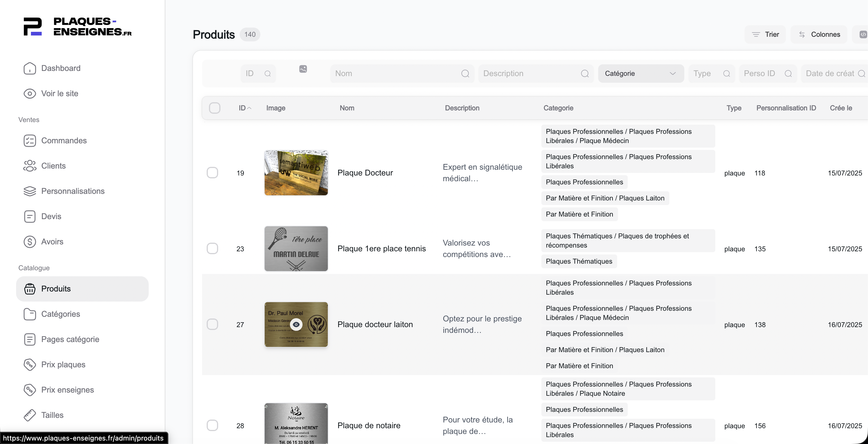Viewport: 868px width, 444px height.
Task: Click the Dashboard home icon
Action: [x=30, y=68]
